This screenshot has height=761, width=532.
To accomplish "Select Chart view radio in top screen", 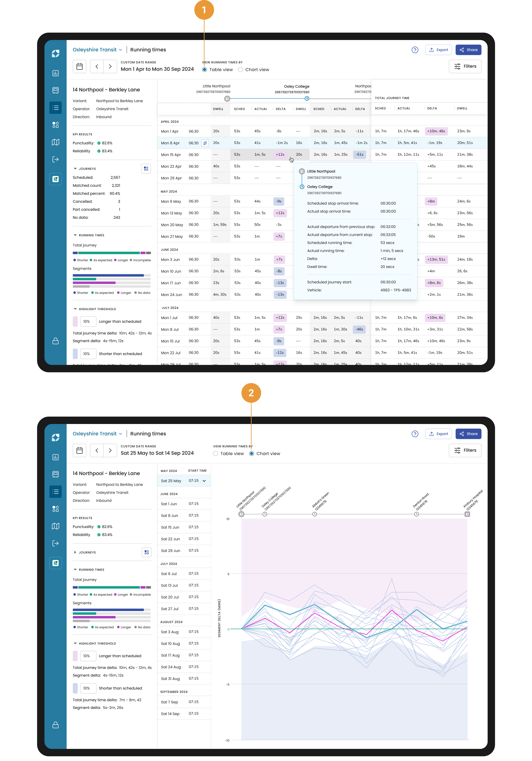I will pos(241,70).
